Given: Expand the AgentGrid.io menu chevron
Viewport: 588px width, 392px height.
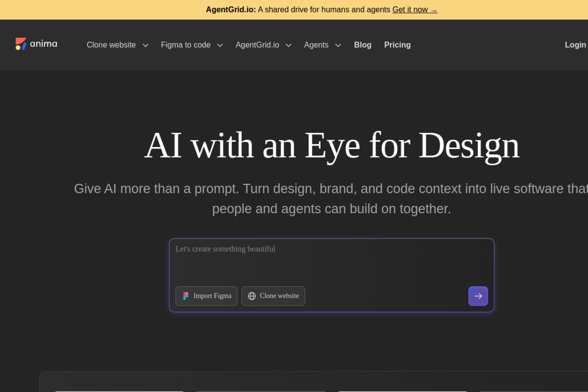Looking at the screenshot, I should coord(288,45).
